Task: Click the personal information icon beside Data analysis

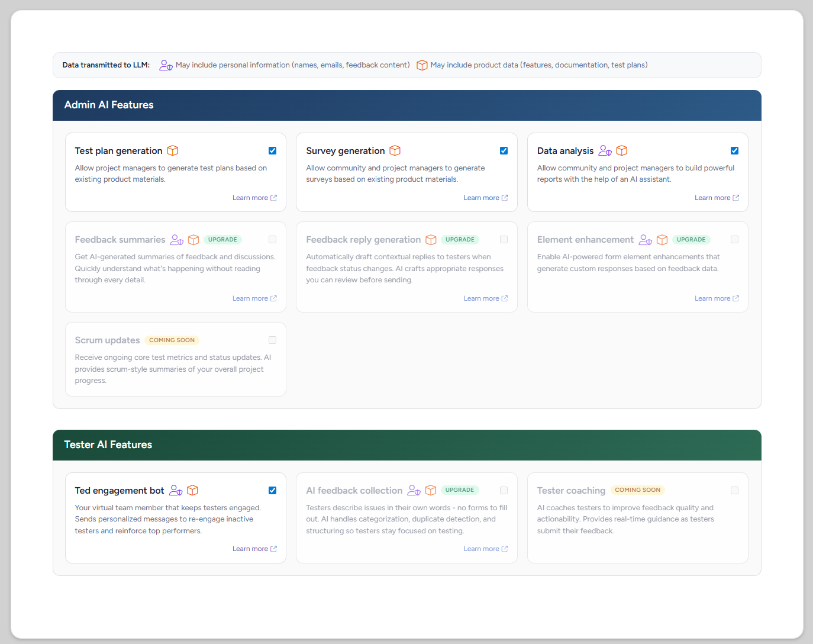Action: (605, 151)
